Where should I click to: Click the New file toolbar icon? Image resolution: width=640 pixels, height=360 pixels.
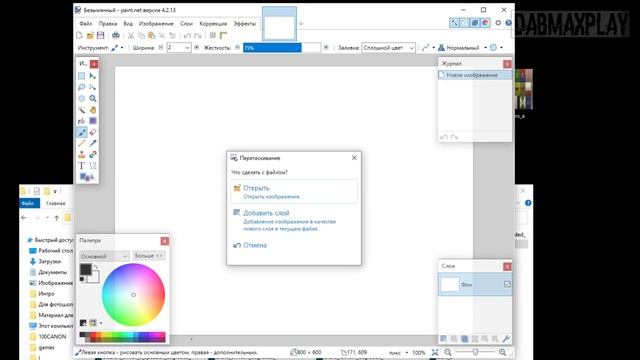click(80, 36)
